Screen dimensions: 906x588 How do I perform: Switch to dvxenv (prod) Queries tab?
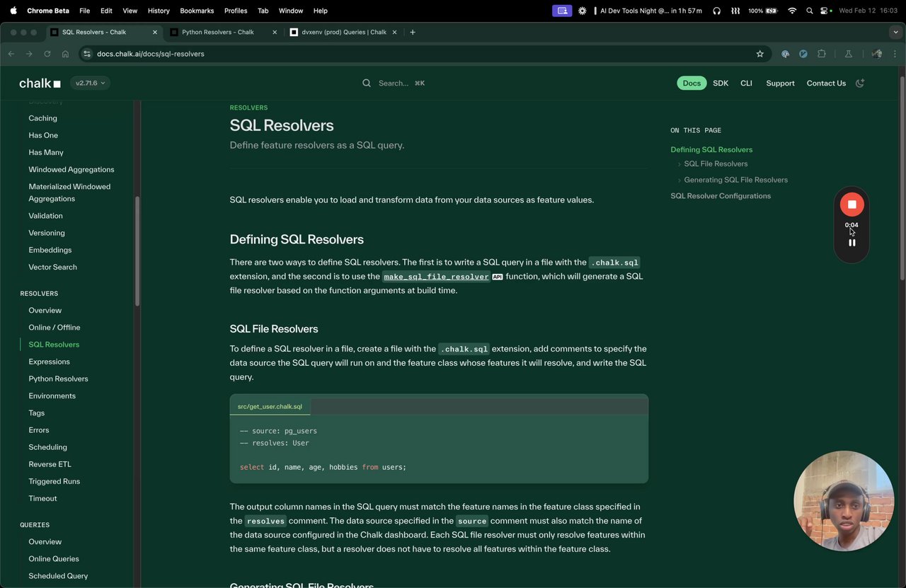[x=343, y=32]
